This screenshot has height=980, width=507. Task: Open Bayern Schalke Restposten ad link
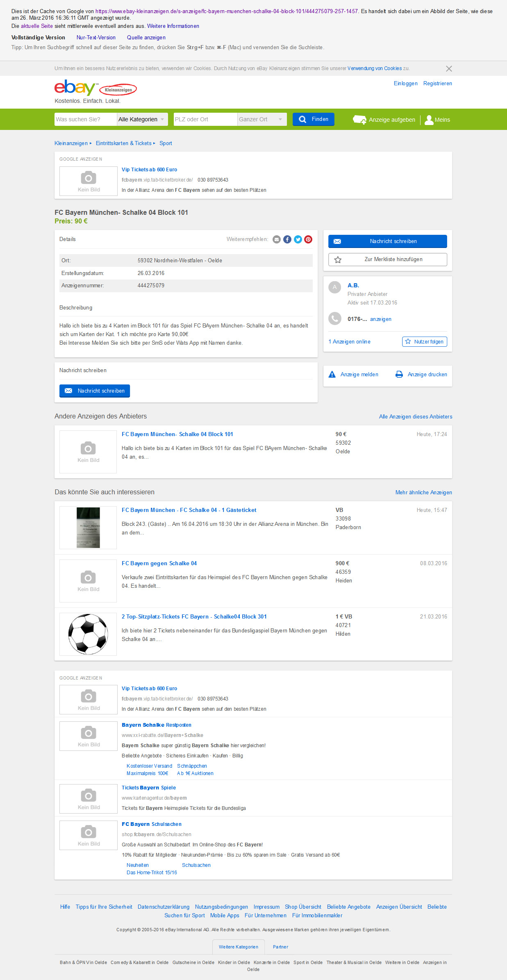pyautogui.click(x=157, y=725)
